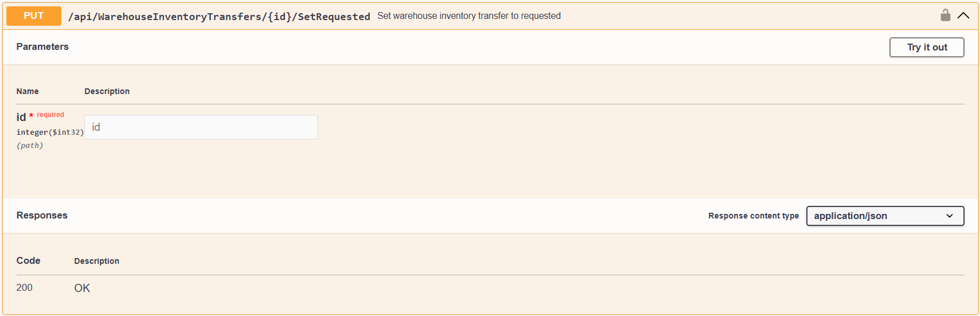Focus the id parameter input field

pyautogui.click(x=201, y=127)
